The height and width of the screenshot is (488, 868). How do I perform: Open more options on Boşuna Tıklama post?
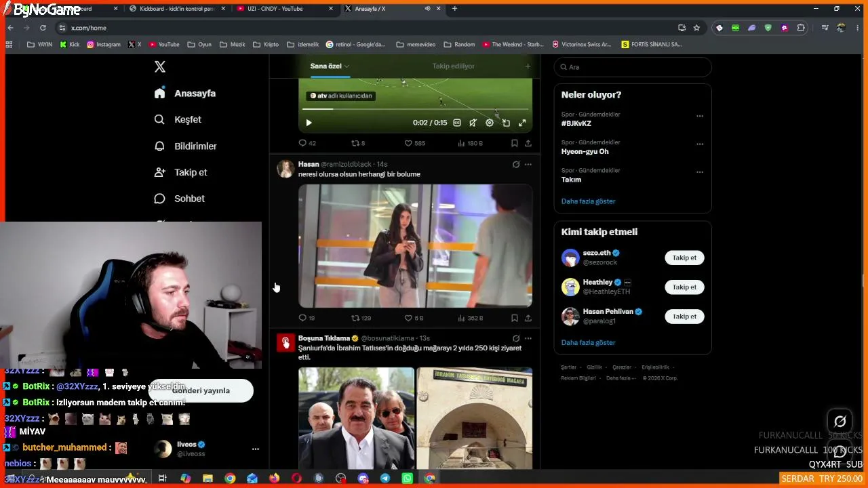(x=528, y=338)
